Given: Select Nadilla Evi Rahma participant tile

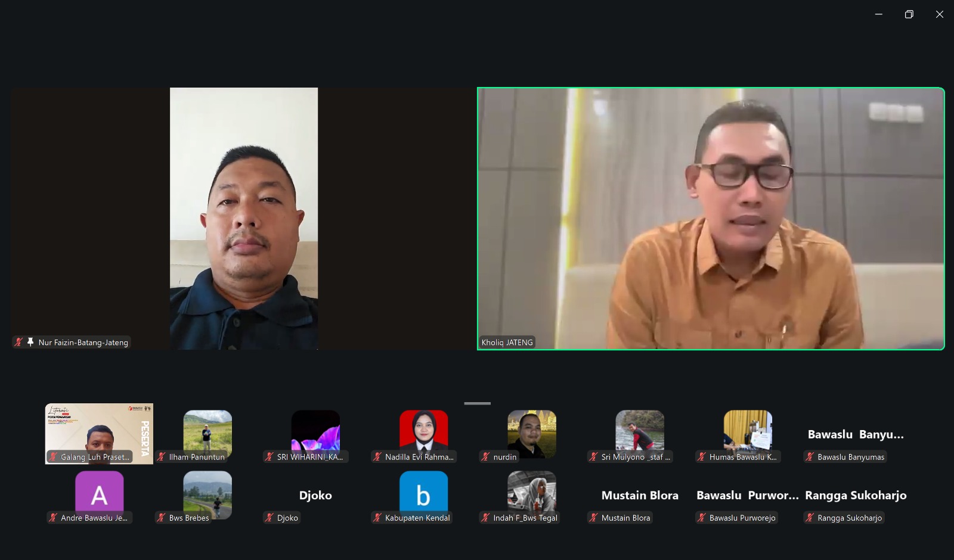Looking at the screenshot, I should (423, 434).
